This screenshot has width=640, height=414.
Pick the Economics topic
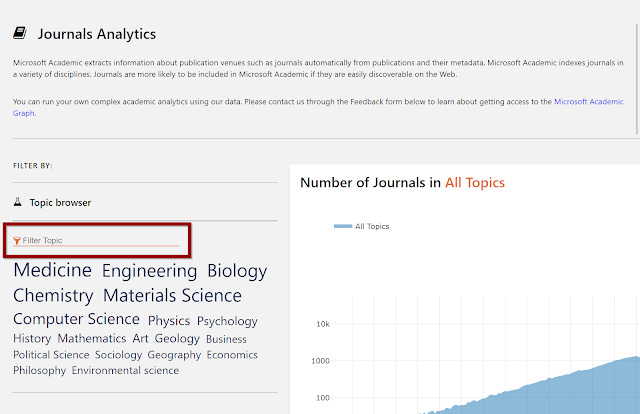coord(232,355)
